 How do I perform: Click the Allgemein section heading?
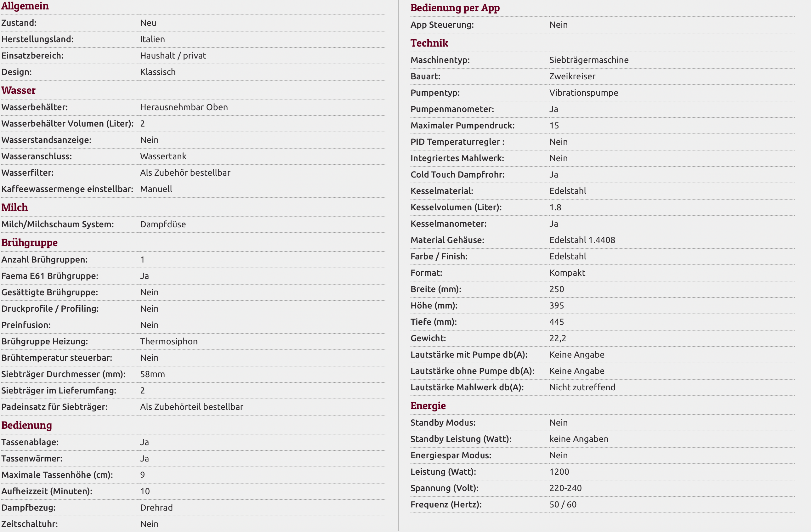25,6
